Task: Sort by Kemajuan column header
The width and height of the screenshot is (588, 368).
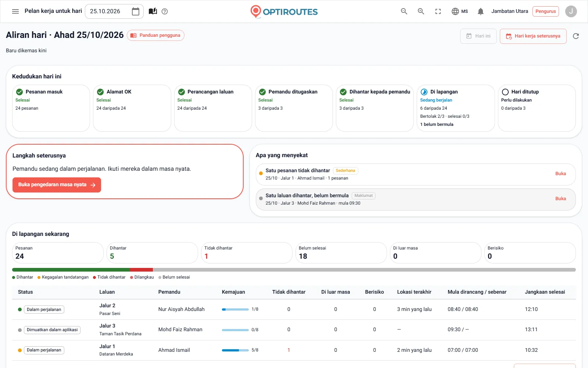Action: [x=233, y=292]
